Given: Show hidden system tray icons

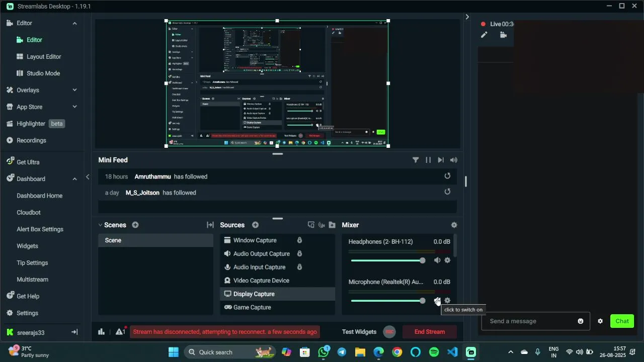Looking at the screenshot, I should [511, 352].
